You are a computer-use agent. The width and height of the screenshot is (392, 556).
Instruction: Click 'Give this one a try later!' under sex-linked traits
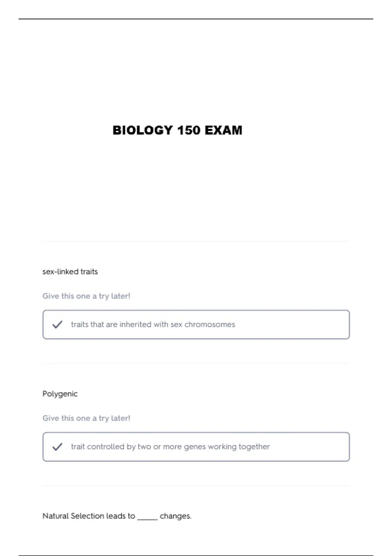tap(86, 296)
